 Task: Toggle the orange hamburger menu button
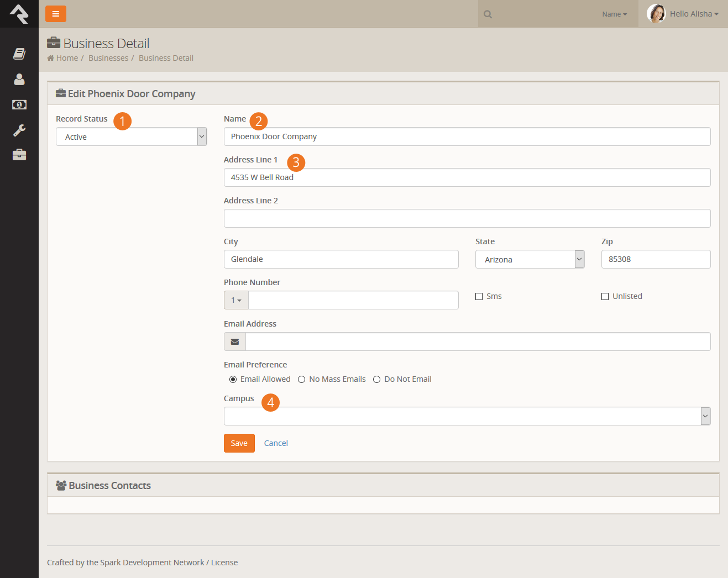pos(56,14)
